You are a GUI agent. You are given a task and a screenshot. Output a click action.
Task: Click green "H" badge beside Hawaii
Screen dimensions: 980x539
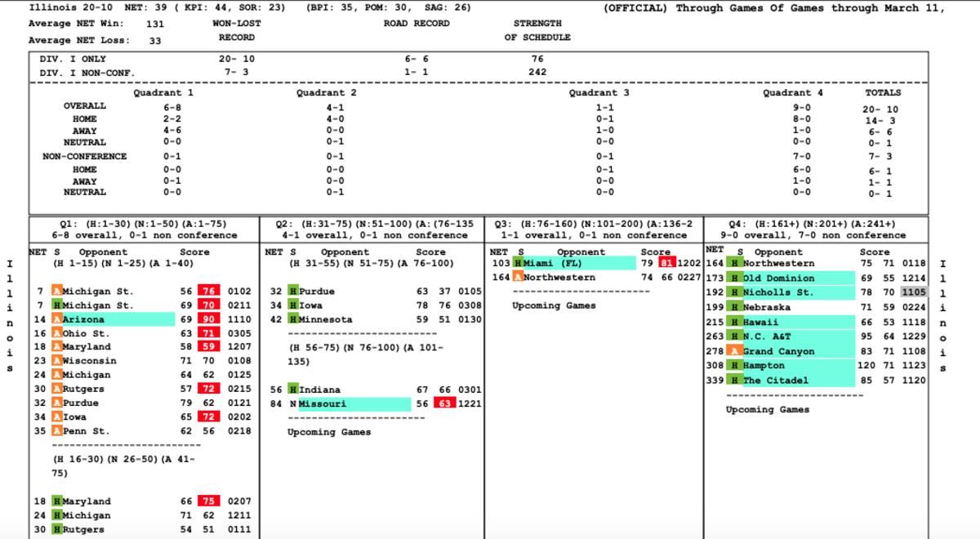click(x=734, y=323)
